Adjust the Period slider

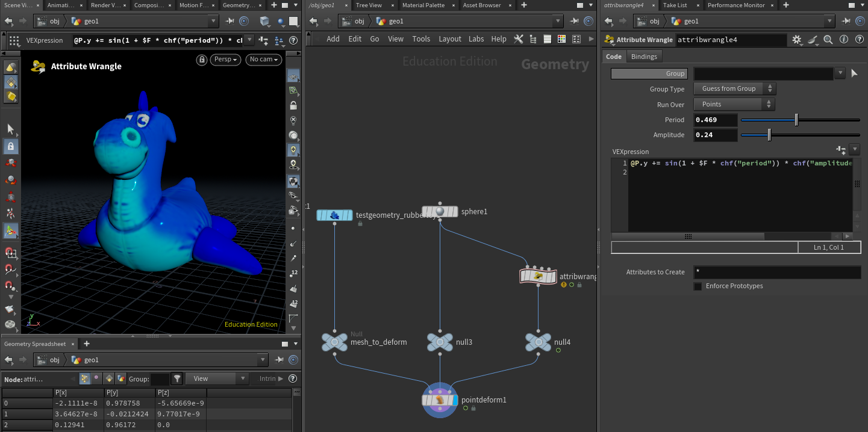coord(796,120)
